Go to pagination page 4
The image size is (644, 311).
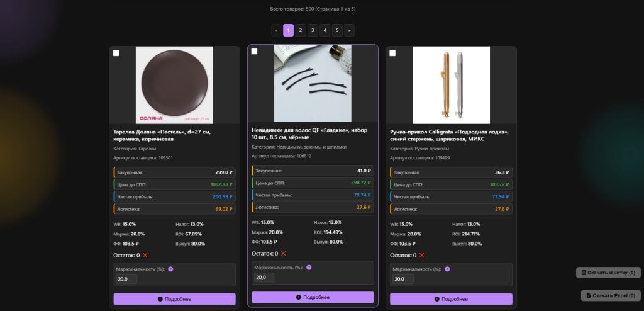click(325, 30)
